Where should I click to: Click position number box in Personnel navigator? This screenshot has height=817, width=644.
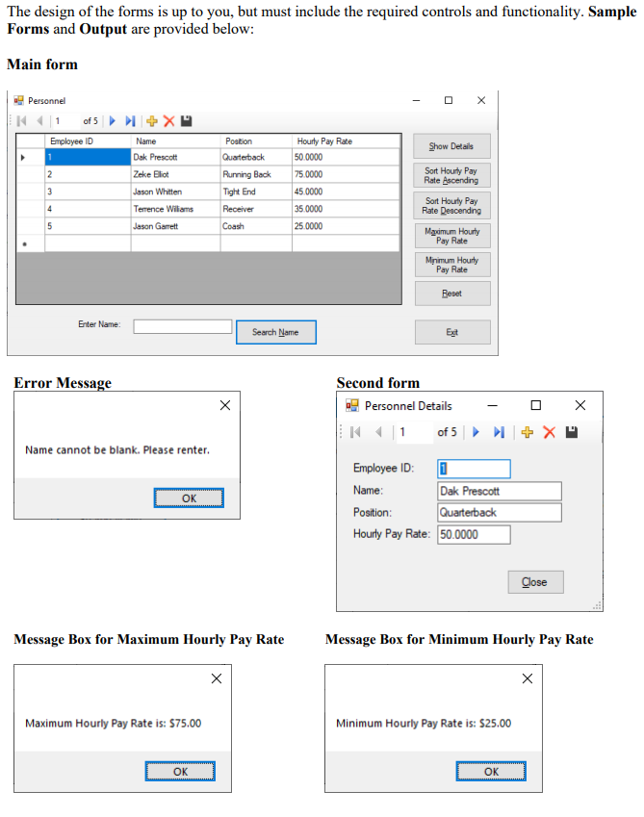tap(67, 121)
